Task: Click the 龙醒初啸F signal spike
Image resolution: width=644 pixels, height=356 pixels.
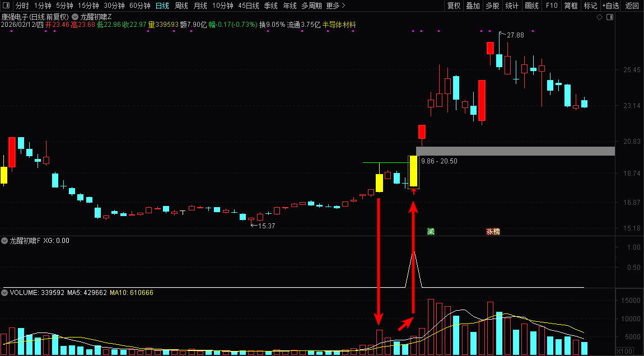Action: click(414, 269)
